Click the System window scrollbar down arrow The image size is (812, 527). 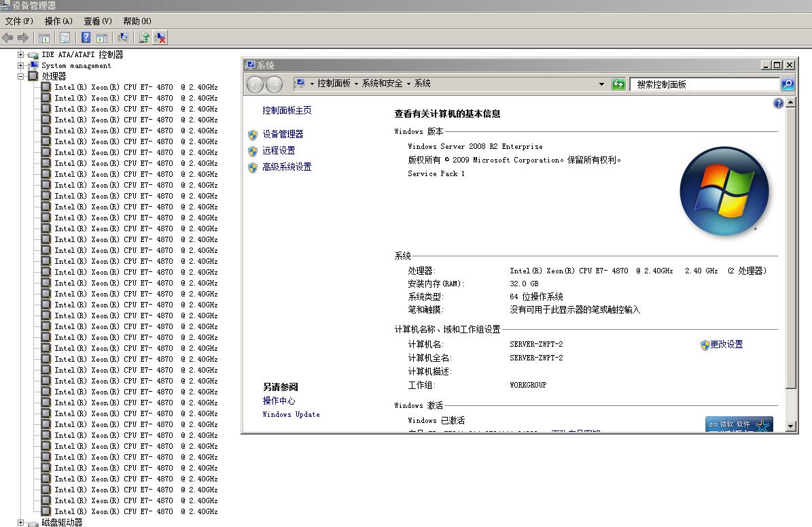790,426
